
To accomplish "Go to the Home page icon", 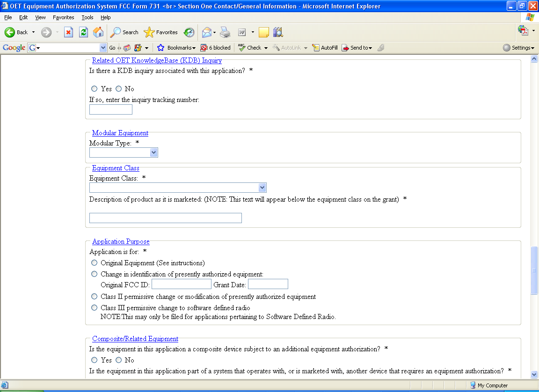I will [x=98, y=32].
